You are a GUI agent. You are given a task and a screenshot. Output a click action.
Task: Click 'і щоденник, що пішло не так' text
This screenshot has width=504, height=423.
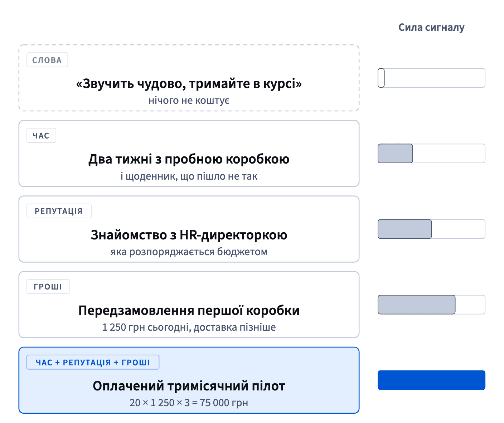[189, 176]
